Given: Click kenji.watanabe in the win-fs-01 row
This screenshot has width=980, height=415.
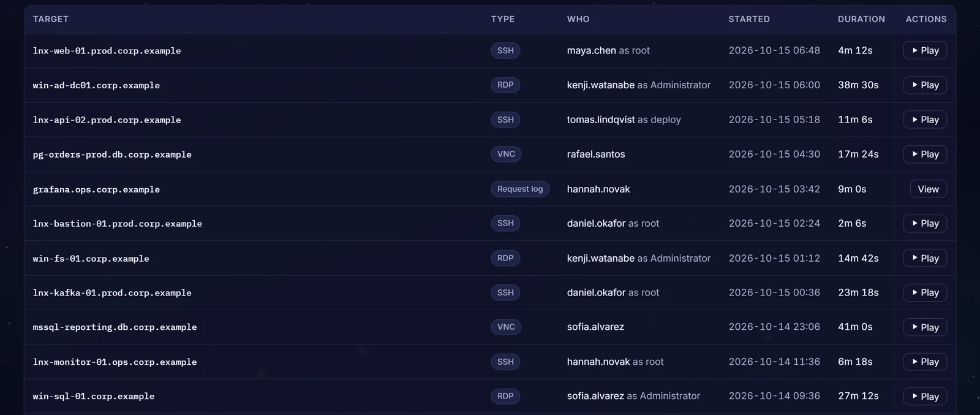Looking at the screenshot, I should pos(601,258).
